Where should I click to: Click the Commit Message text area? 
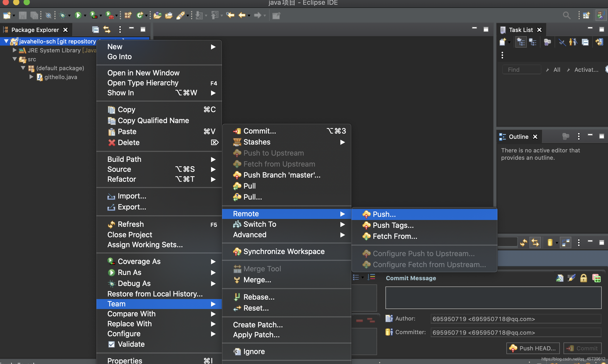pos(493,298)
